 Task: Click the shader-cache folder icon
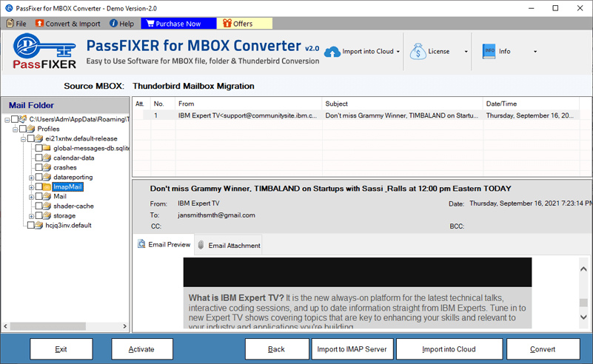click(x=47, y=206)
